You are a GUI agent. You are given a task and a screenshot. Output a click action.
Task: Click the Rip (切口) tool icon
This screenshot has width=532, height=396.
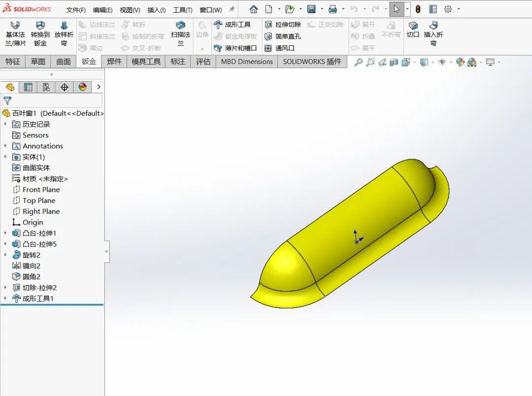point(413,29)
